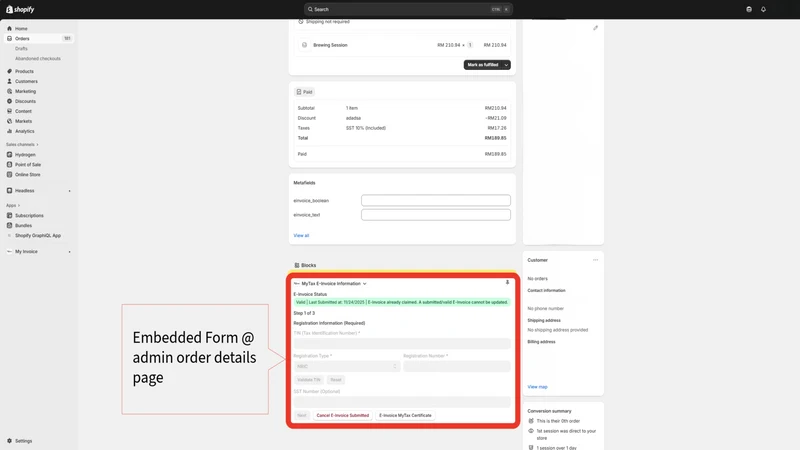This screenshot has width=800, height=450.
Task: Click the Reset button in the form
Action: click(x=336, y=380)
